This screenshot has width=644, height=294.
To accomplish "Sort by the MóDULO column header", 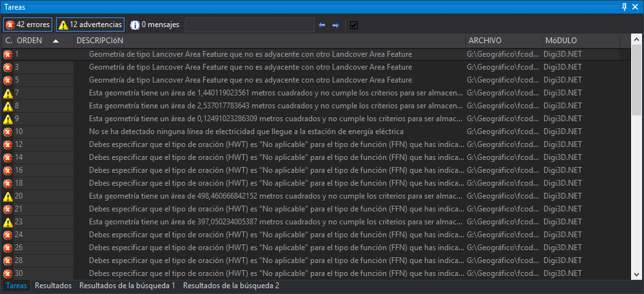I will click(581, 41).
